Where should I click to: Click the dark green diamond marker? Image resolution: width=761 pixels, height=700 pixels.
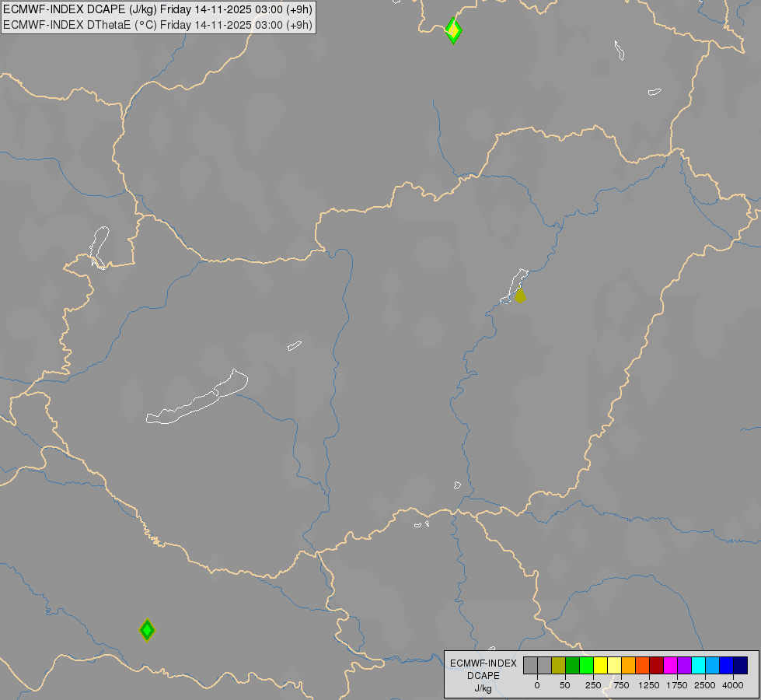click(147, 630)
